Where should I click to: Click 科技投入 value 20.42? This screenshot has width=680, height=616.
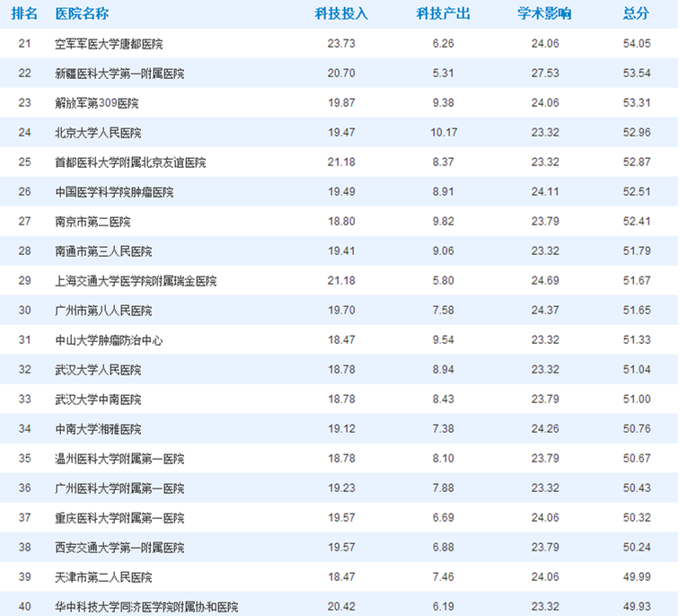tap(341, 606)
